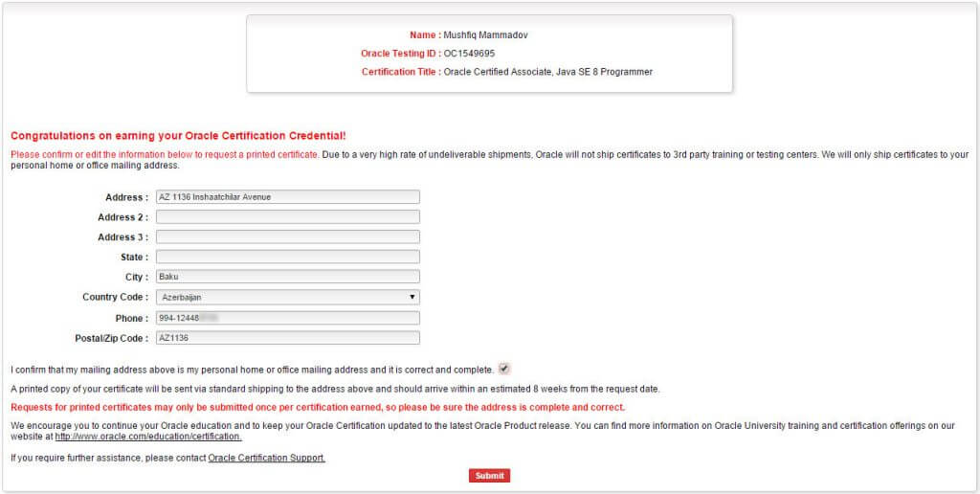Click the Phone number input field
This screenshot has height=494, width=980.
click(287, 318)
